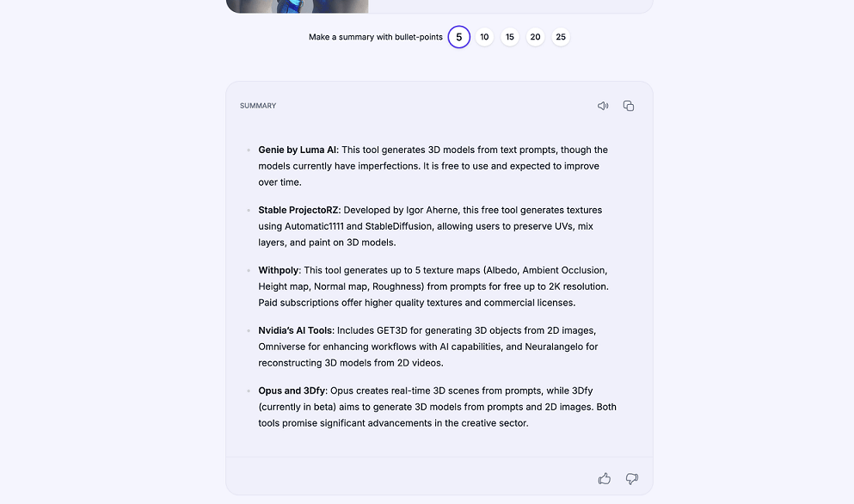Click the SUMMARY panel heading

[x=258, y=106]
